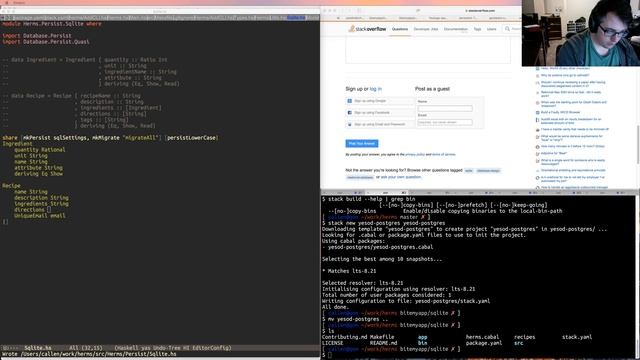Click 'Sqlite.hs' in the Emacs mode line

(x=38, y=348)
